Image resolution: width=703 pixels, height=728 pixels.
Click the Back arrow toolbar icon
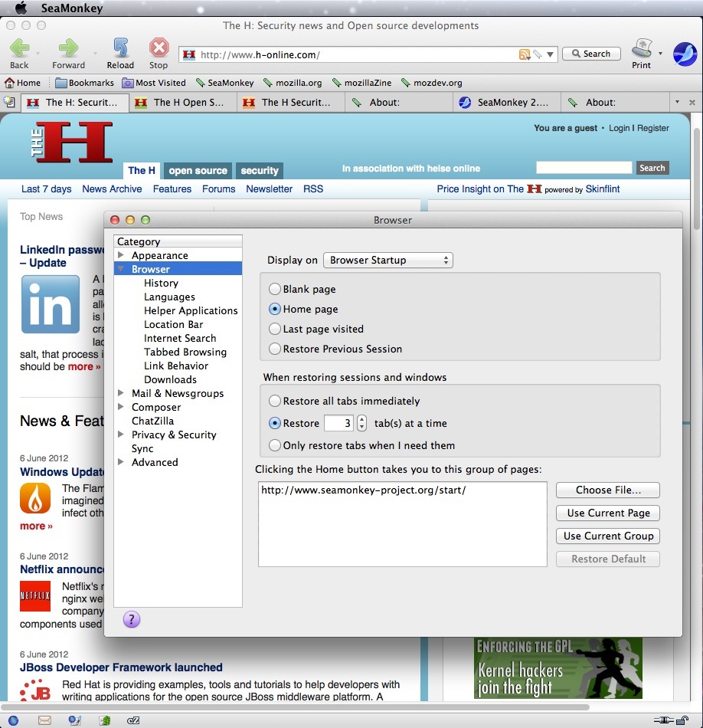coord(19,49)
